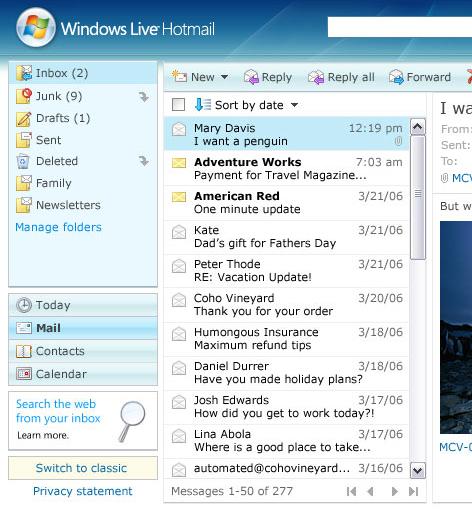The height and width of the screenshot is (522, 472).
Task: Click attachment paperclip on Mary Davis message
Action: coord(398,141)
